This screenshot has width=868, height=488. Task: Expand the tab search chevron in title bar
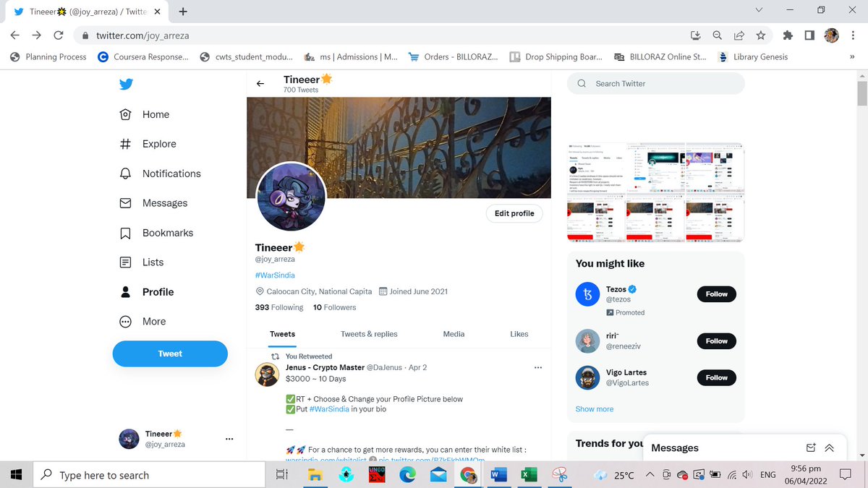tap(759, 10)
